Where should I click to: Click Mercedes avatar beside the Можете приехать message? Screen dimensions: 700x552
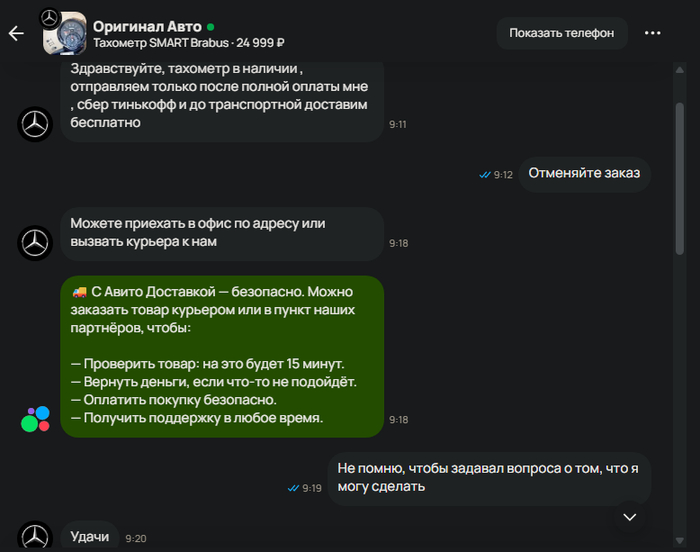click(x=36, y=242)
